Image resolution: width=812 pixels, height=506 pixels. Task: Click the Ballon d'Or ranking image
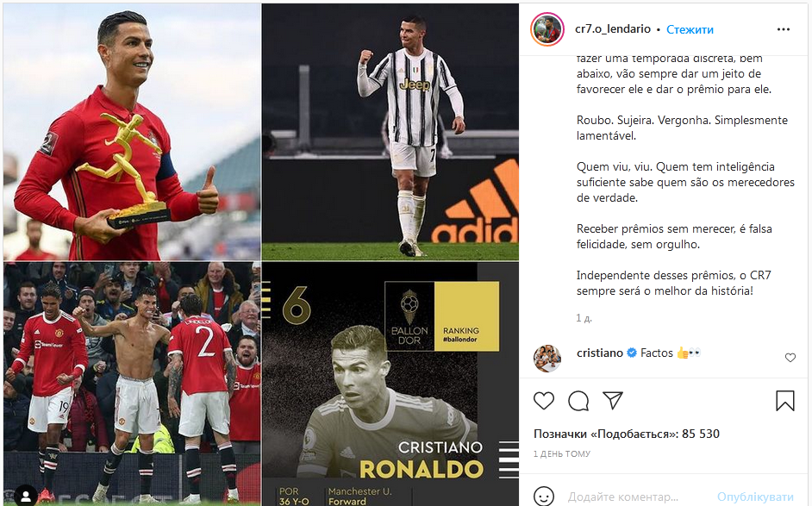(390, 384)
